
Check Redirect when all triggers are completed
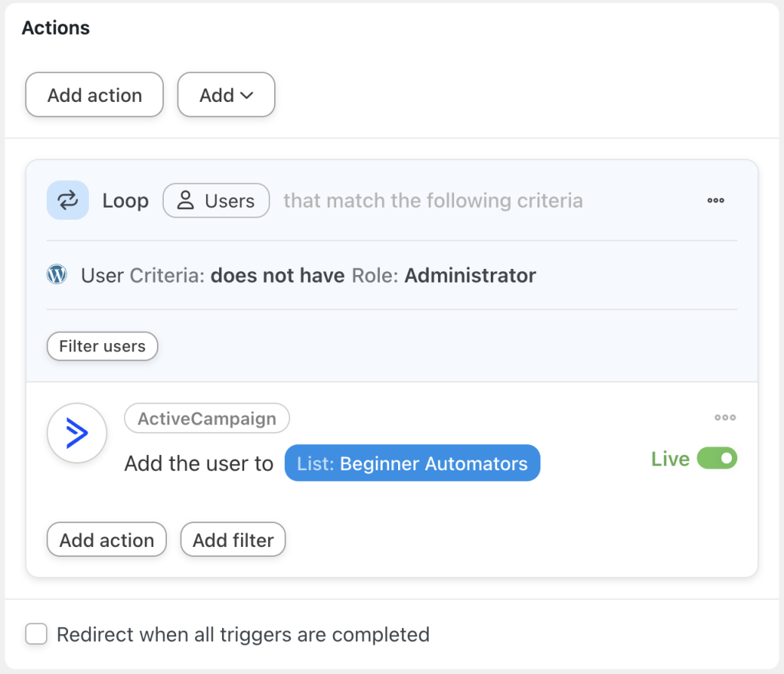tap(36, 634)
